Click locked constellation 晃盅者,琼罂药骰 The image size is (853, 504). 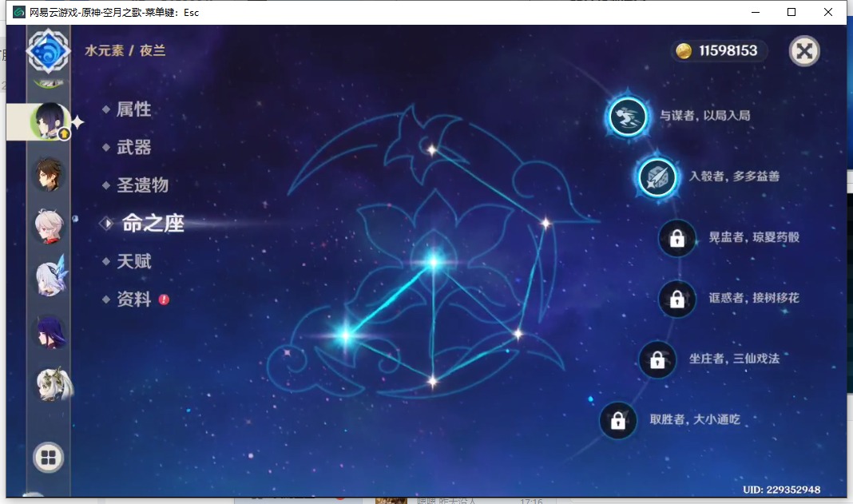click(677, 238)
